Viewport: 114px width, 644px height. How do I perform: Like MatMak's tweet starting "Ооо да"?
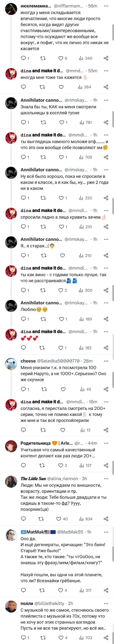click(x=61, y=590)
